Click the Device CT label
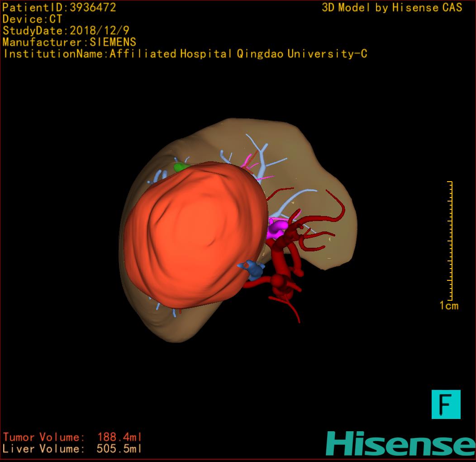476x462 pixels. pos(32,19)
